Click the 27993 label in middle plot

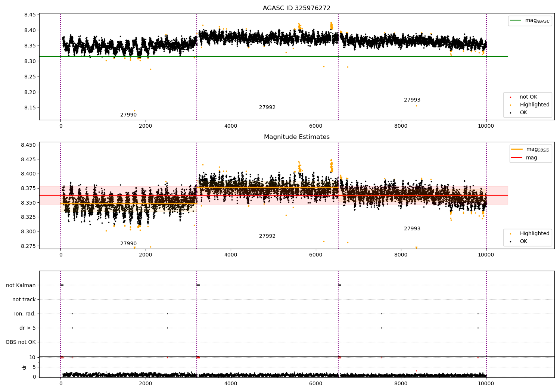click(x=412, y=229)
